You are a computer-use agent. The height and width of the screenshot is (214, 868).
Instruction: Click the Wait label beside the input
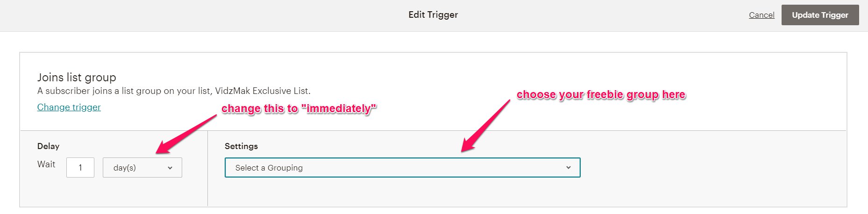[46, 164]
